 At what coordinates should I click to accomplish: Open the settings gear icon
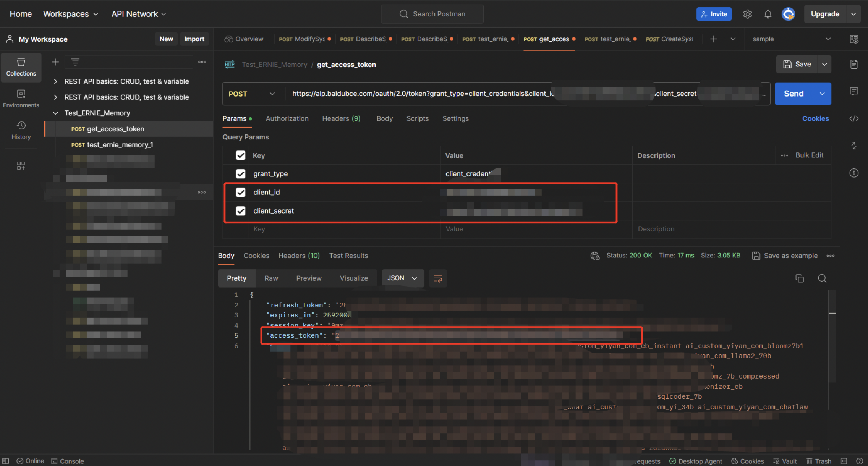coord(748,14)
